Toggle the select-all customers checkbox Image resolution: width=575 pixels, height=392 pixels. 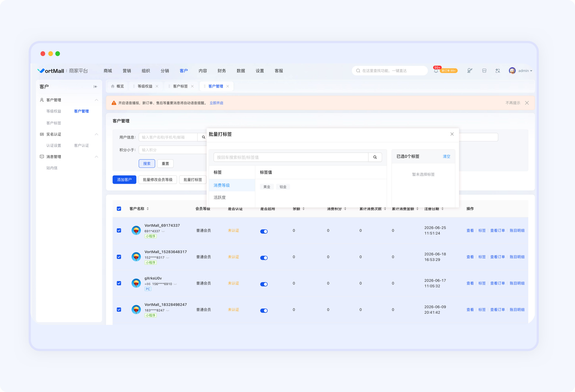click(119, 209)
